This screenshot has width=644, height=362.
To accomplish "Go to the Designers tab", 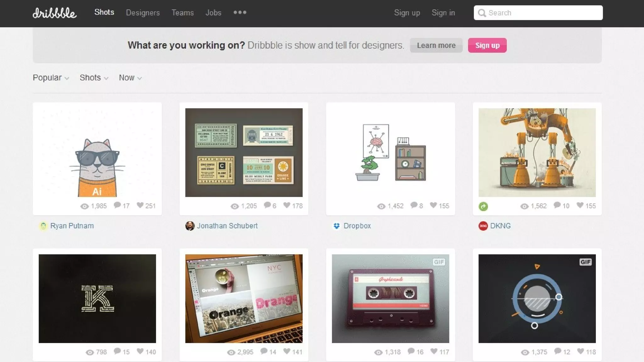I will [143, 13].
